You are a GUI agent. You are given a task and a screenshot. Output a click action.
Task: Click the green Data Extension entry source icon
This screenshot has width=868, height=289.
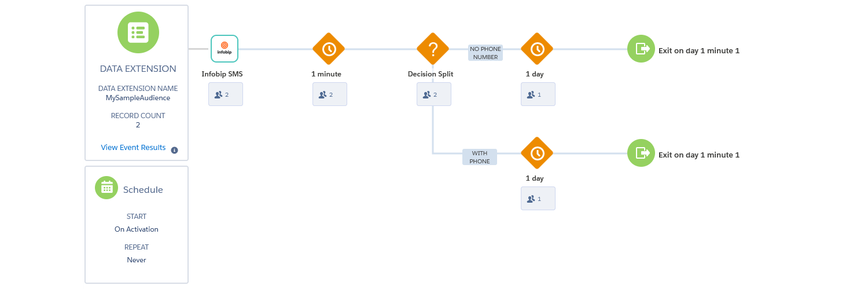tap(138, 32)
